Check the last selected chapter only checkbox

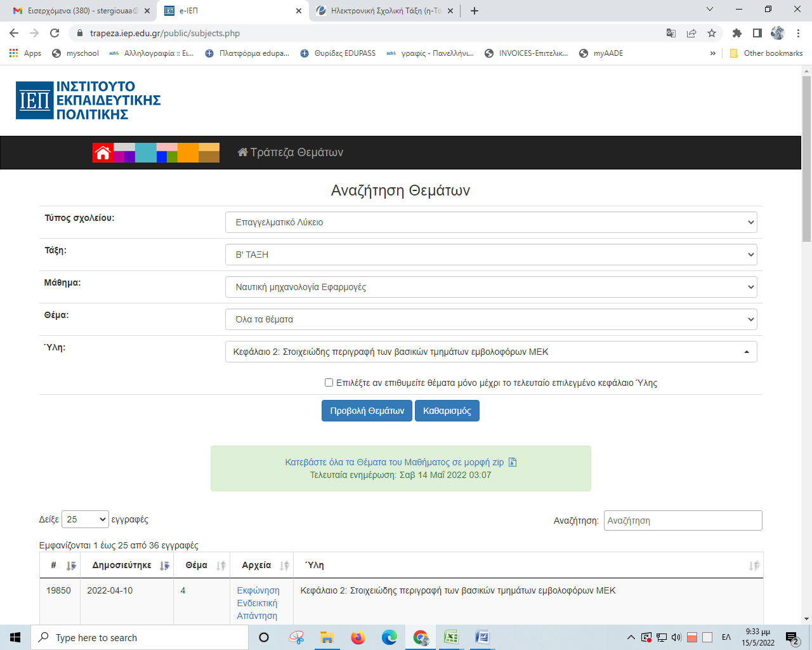[329, 383]
